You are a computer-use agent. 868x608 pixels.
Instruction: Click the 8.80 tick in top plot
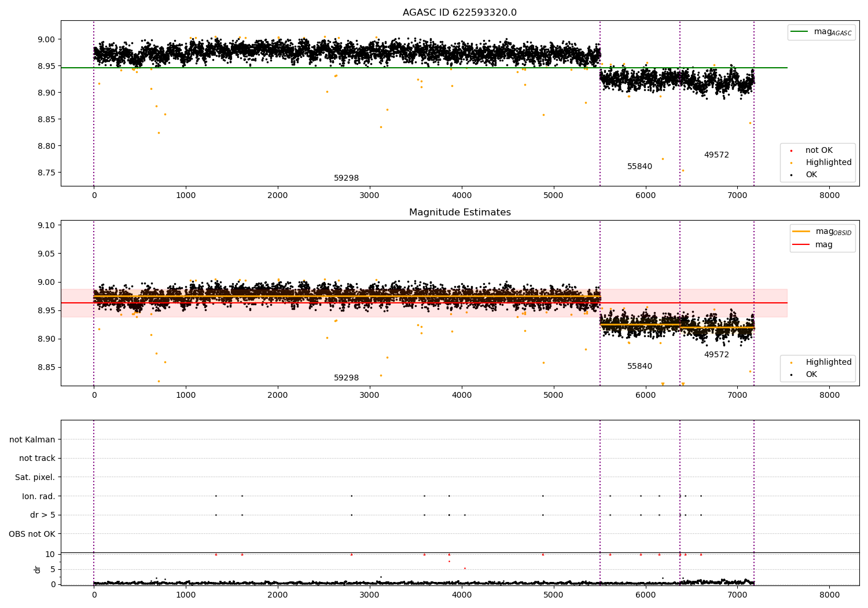pyautogui.click(x=46, y=146)
